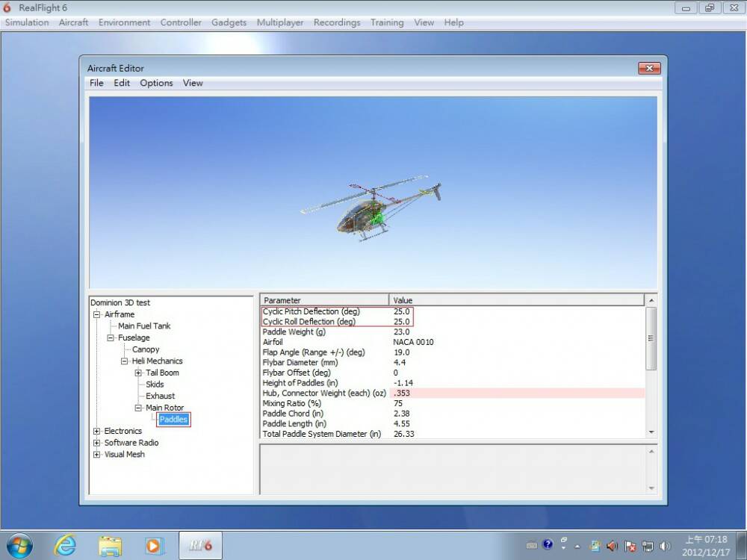Open the Gadgets menu
Image resolution: width=747 pixels, height=560 pixels.
229,22
